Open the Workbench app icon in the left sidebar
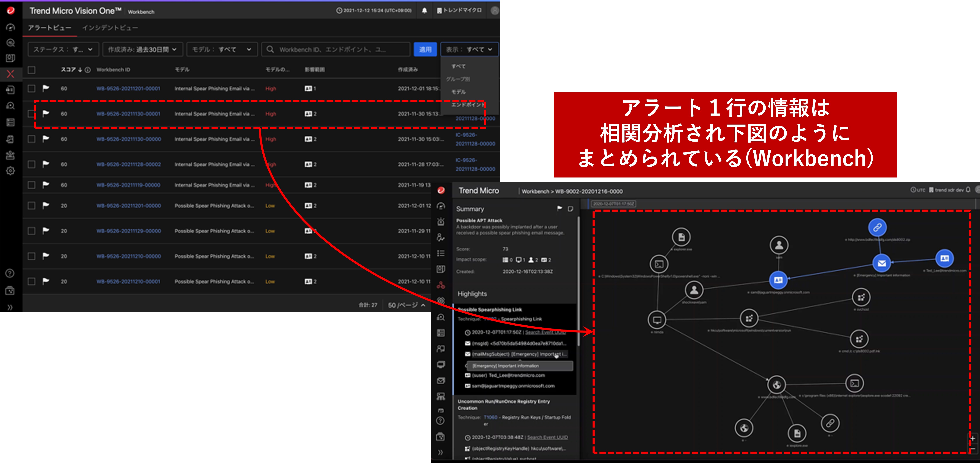980x463 pixels. tap(11, 74)
